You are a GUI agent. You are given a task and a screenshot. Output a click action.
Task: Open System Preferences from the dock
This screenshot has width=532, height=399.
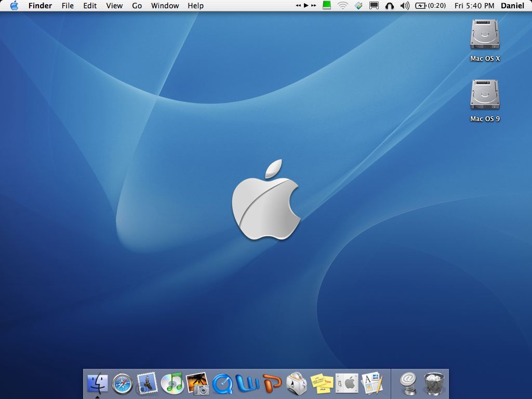click(347, 384)
